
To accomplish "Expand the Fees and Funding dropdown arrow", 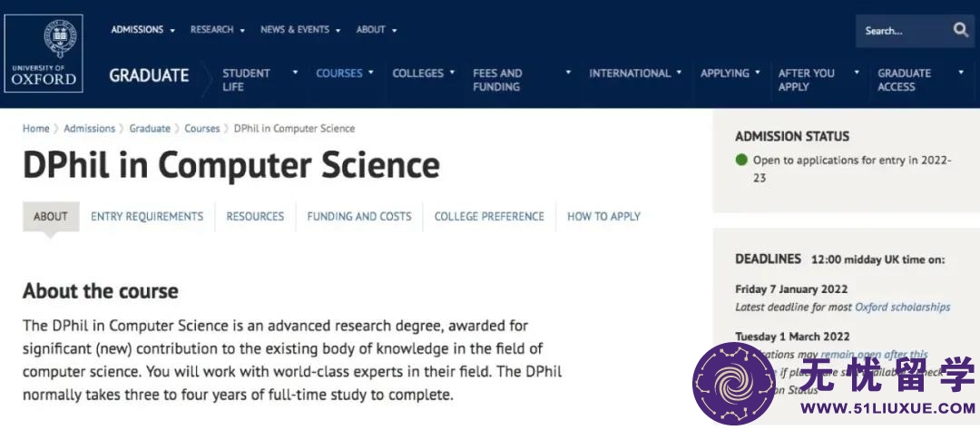I will pos(568,73).
